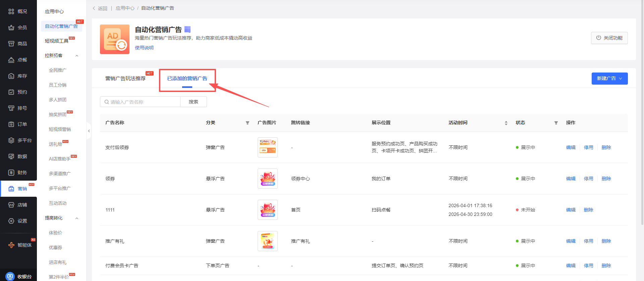The width and height of the screenshot is (644, 281).
Task: Open the 数据 data analytics icon
Action: coord(11,156)
